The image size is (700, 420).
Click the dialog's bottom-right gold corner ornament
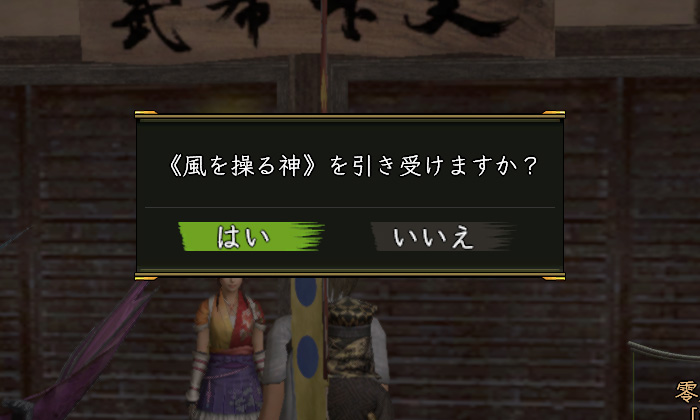[554, 278]
